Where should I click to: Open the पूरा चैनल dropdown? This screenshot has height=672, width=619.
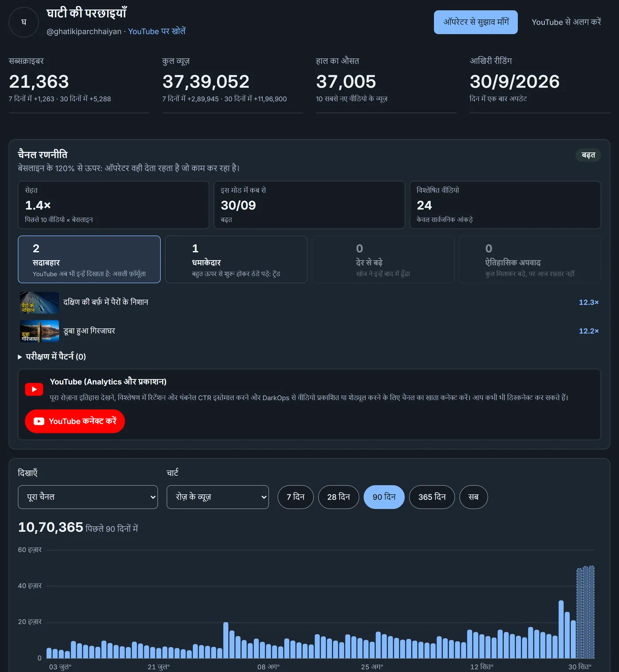pyautogui.click(x=88, y=497)
